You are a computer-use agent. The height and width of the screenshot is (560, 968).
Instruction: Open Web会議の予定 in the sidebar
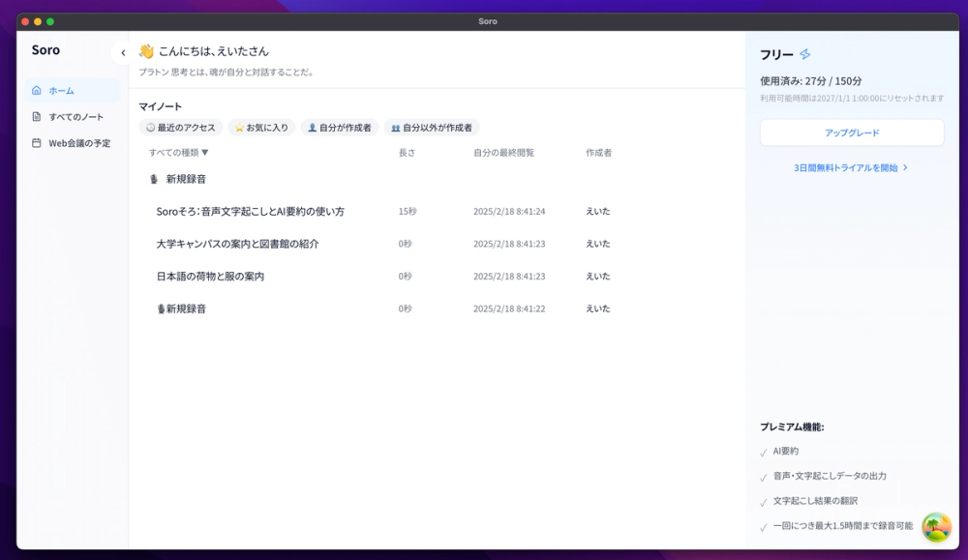click(x=73, y=143)
